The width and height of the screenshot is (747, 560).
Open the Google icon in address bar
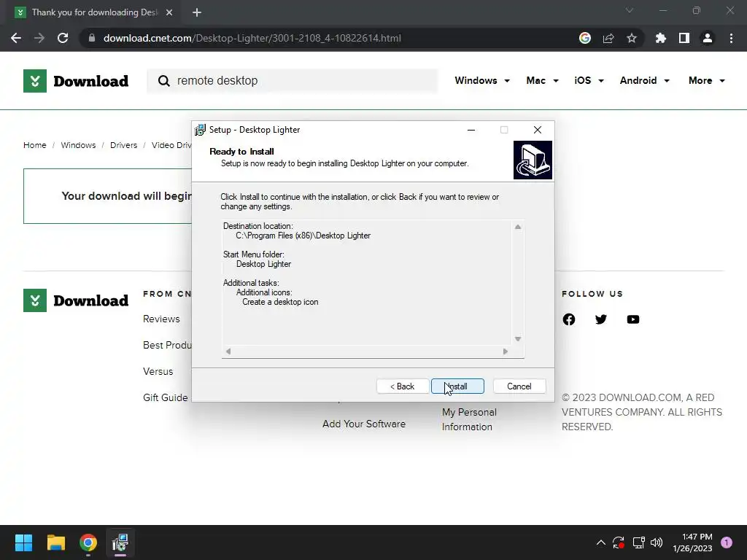click(585, 38)
